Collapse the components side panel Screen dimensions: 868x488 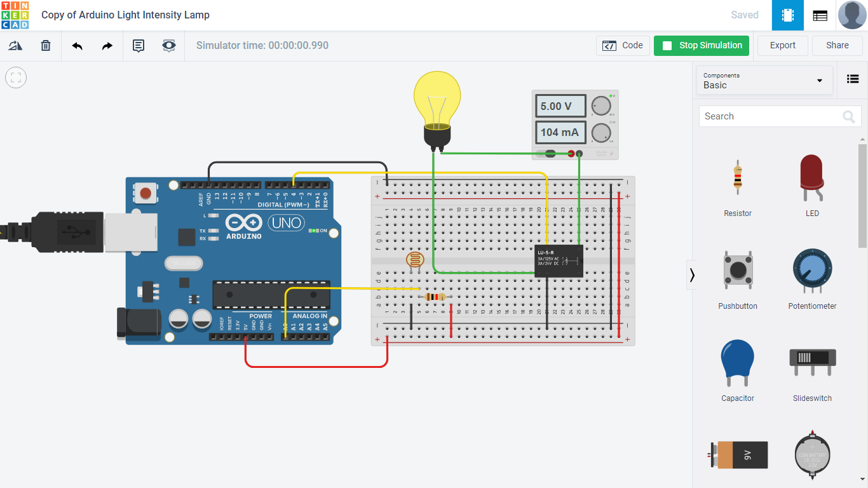pyautogui.click(x=692, y=275)
